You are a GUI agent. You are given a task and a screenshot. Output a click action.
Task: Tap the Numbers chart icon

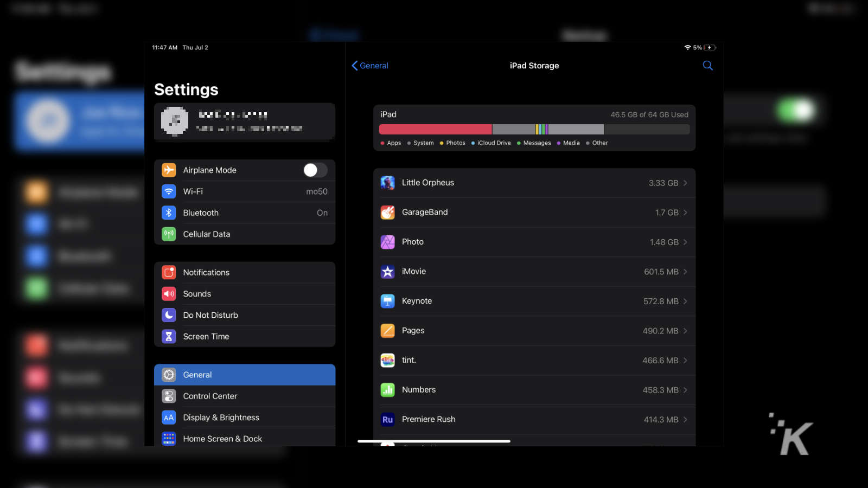click(387, 390)
